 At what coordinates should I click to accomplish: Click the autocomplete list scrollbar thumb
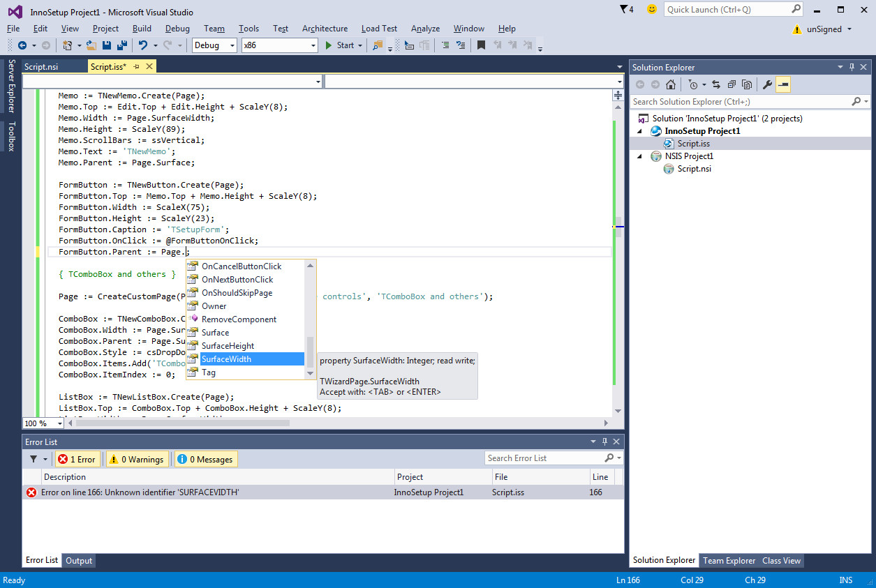(311, 353)
